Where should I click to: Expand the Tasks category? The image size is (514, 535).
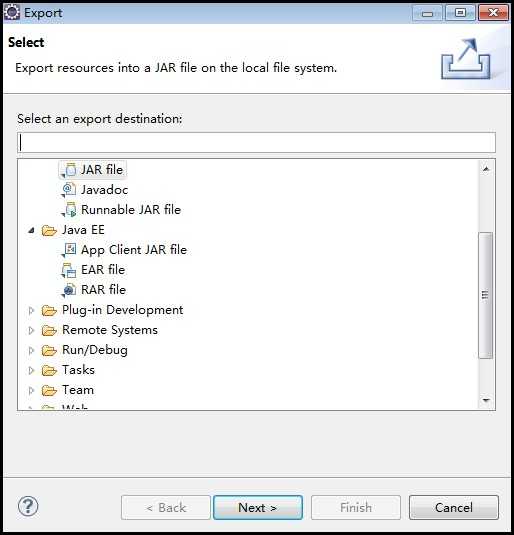(31, 370)
